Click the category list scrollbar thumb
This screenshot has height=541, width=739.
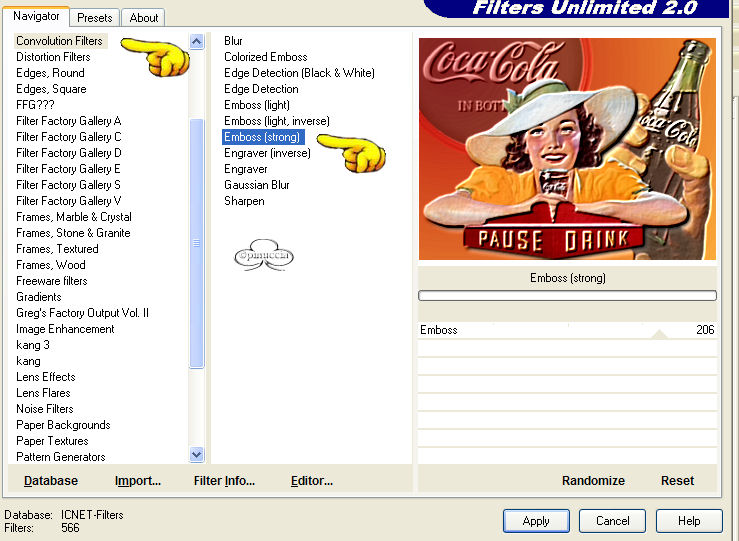click(197, 243)
